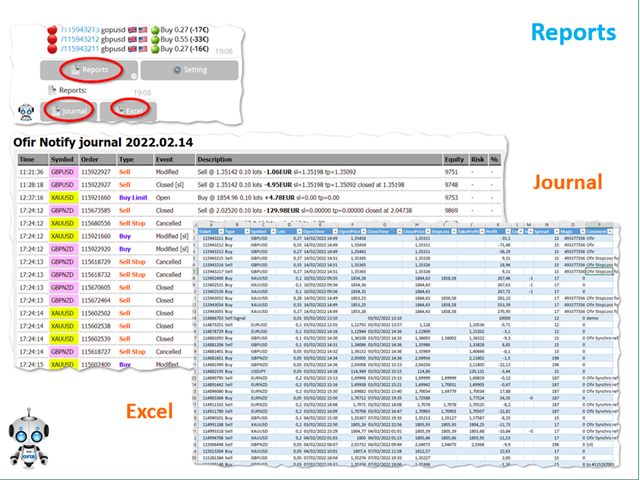Viewport: 640px width, 480px height.
Task: Request the Journal report
Action: point(69,111)
